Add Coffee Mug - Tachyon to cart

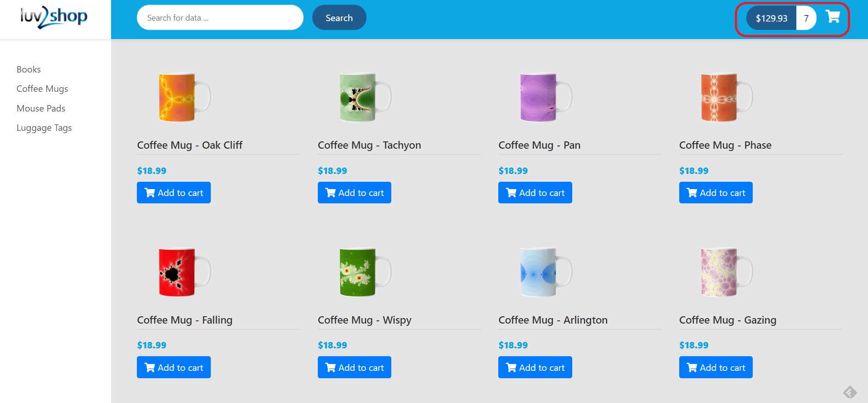[x=355, y=193]
